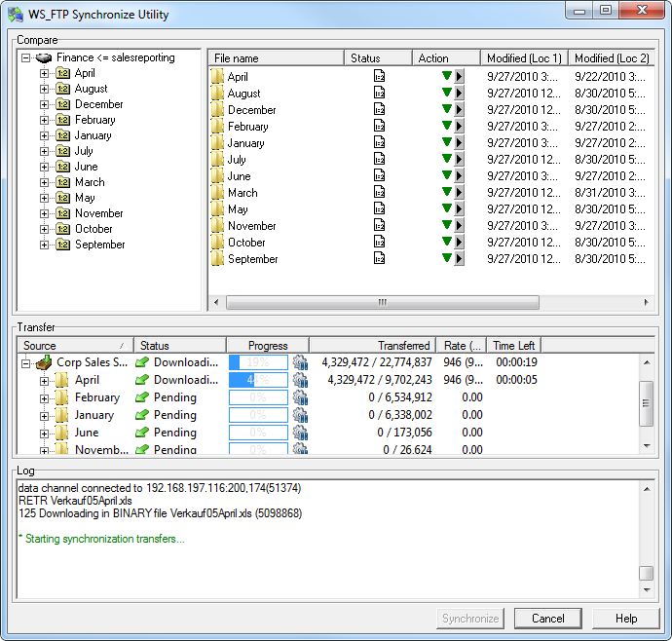Expand the March folder in Compare tree
Viewport: 672px width, 641px height.
pos(44,182)
